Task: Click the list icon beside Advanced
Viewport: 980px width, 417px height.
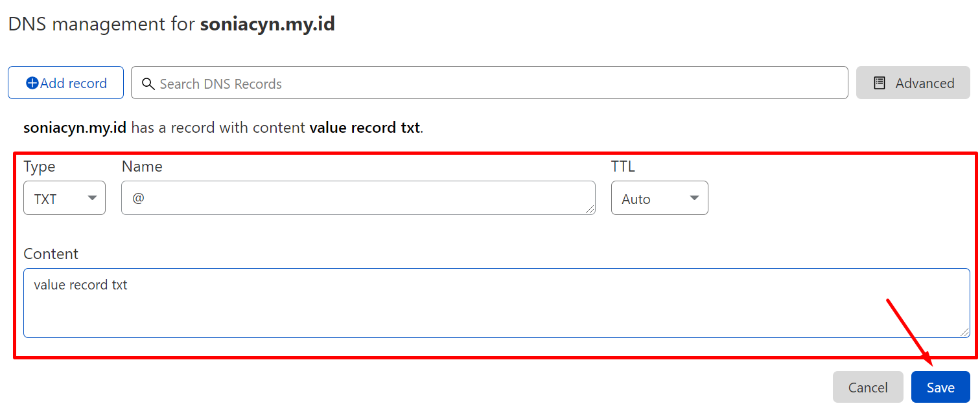Action: coord(880,83)
